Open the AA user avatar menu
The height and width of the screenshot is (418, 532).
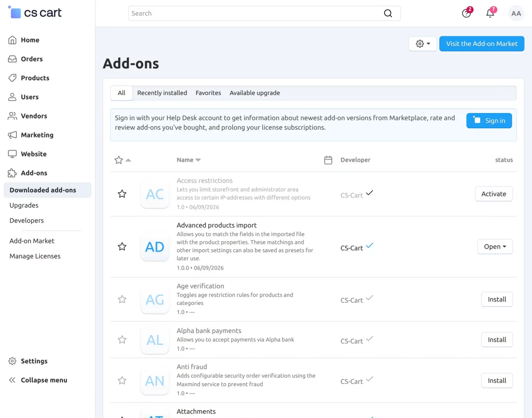click(x=516, y=13)
